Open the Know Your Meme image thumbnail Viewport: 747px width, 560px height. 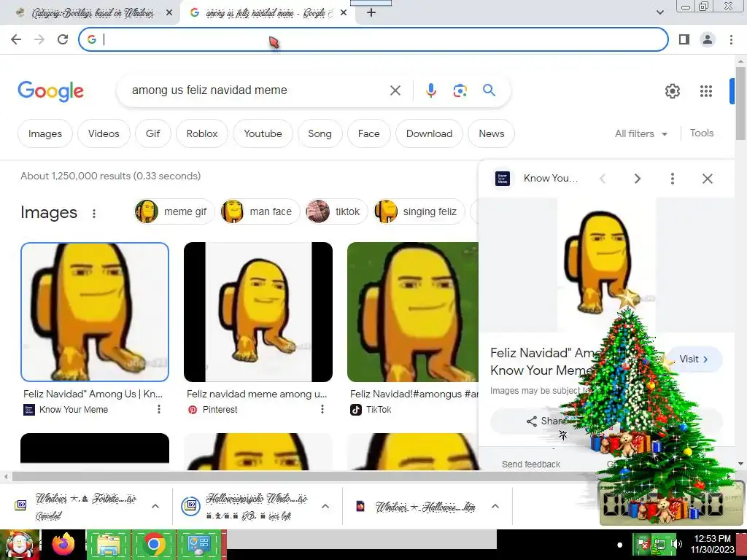point(95,312)
